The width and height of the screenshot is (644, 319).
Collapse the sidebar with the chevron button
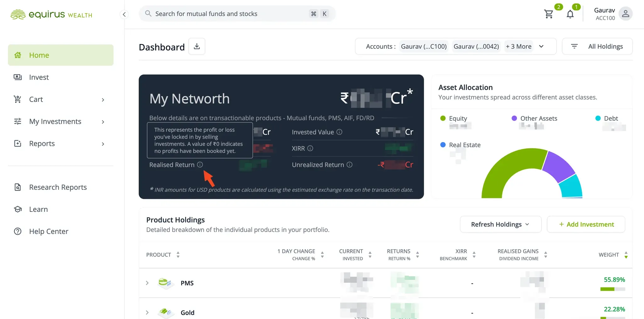click(x=124, y=14)
